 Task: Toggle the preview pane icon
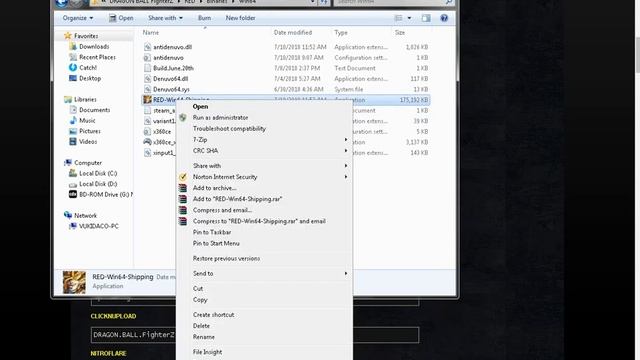pos(426,18)
